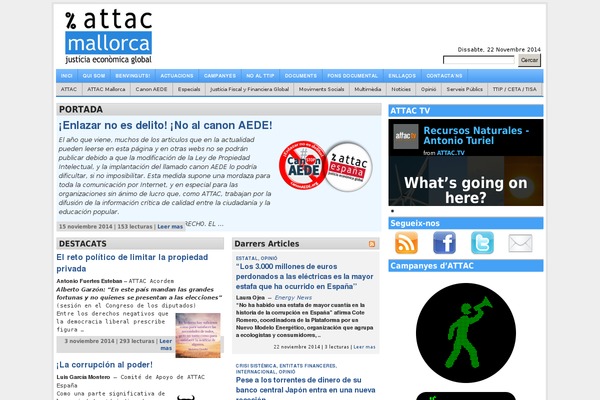Open El reto político de limitar la propiedad privada

tap(132, 263)
